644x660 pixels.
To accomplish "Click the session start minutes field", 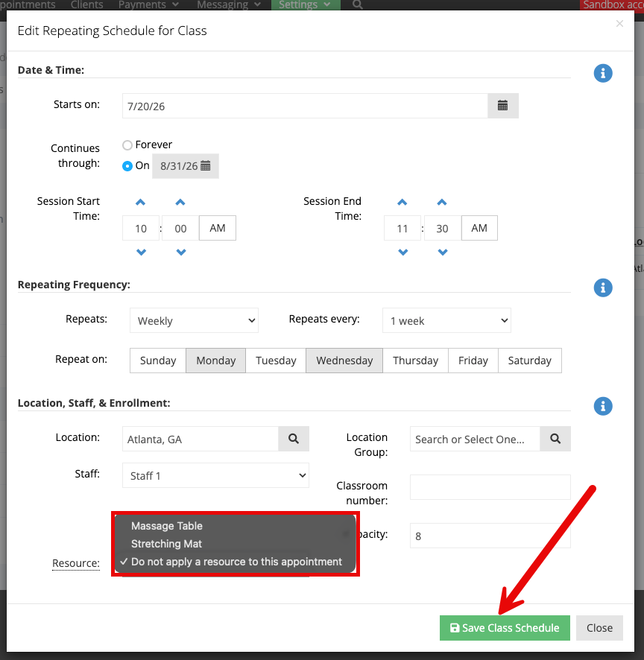I will (x=180, y=228).
